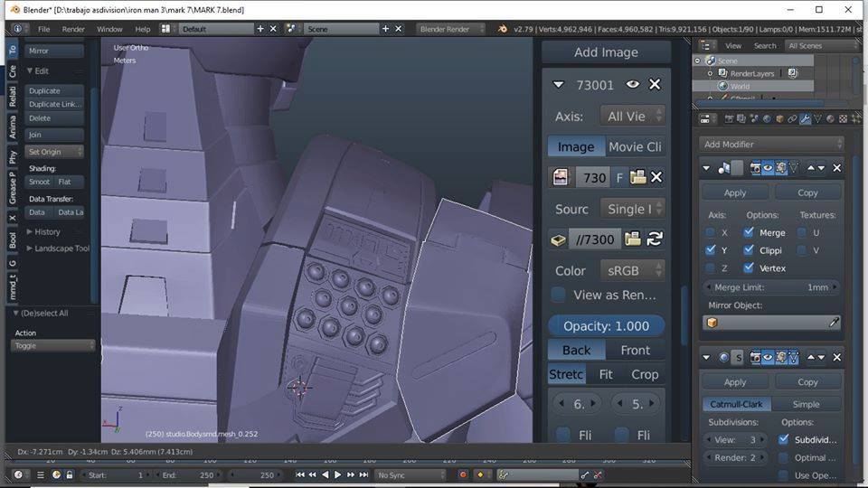Open the World properties tab

pyautogui.click(x=767, y=119)
